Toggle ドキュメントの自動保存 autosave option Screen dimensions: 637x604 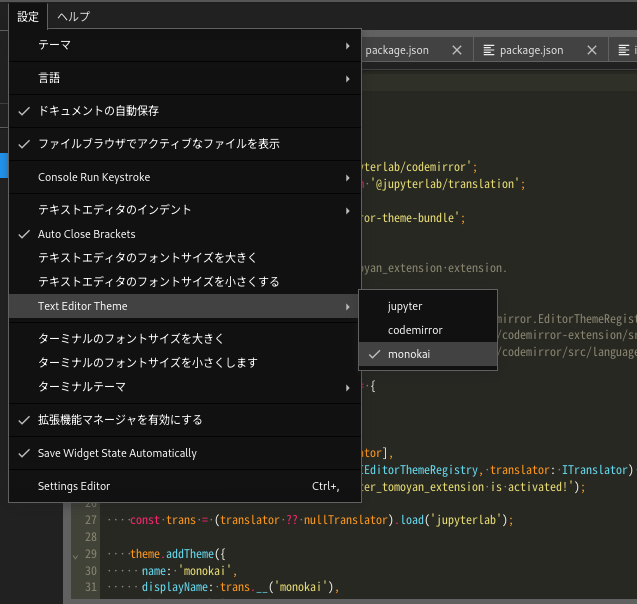(98, 111)
